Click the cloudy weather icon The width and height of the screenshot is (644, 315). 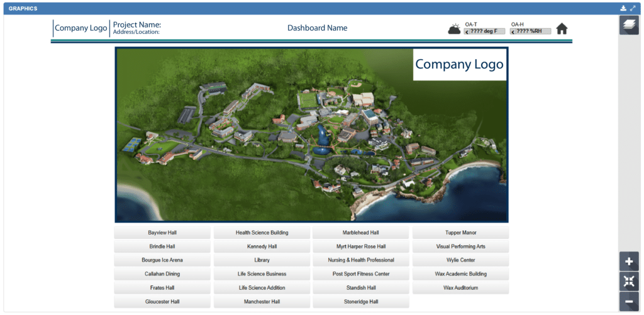pos(454,29)
